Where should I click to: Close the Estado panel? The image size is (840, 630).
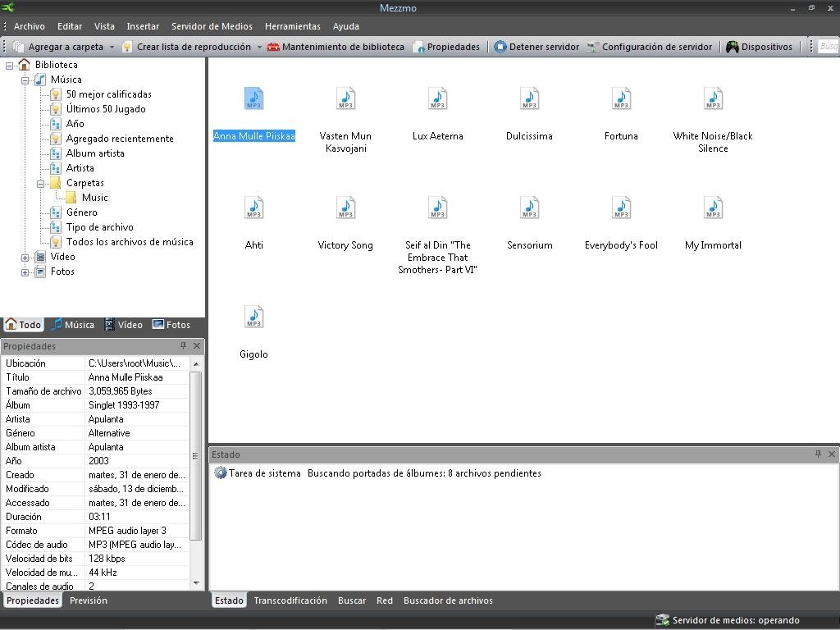point(832,454)
